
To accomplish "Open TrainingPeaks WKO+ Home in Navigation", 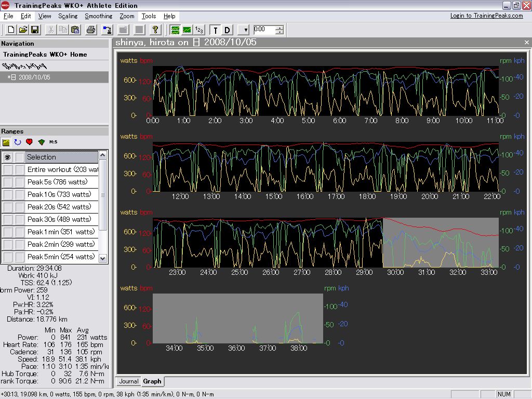I will (x=45, y=55).
